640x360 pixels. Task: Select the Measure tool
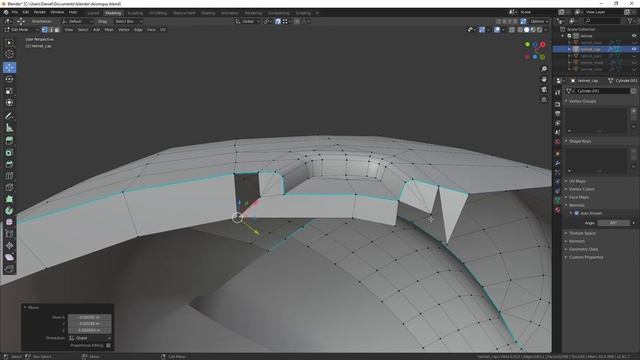[9, 128]
